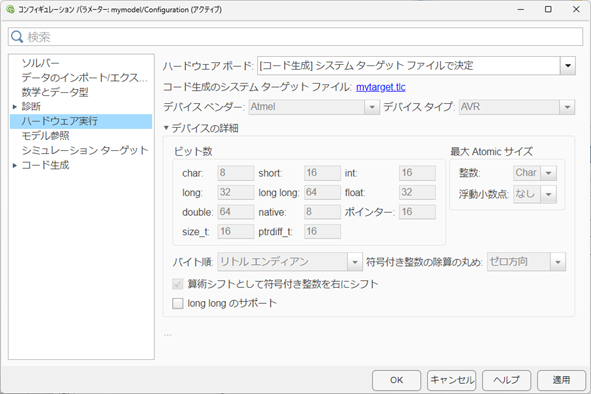Click the short bit count field
The width and height of the screenshot is (591, 394).
(323, 173)
